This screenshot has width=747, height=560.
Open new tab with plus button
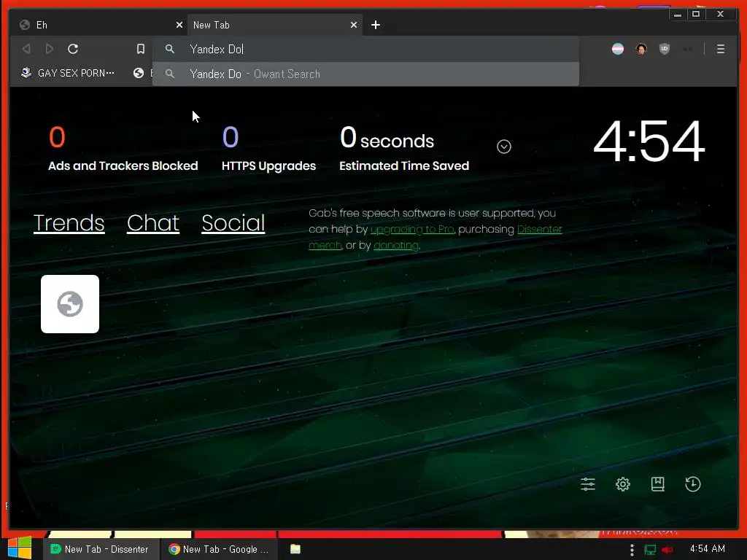tap(376, 25)
